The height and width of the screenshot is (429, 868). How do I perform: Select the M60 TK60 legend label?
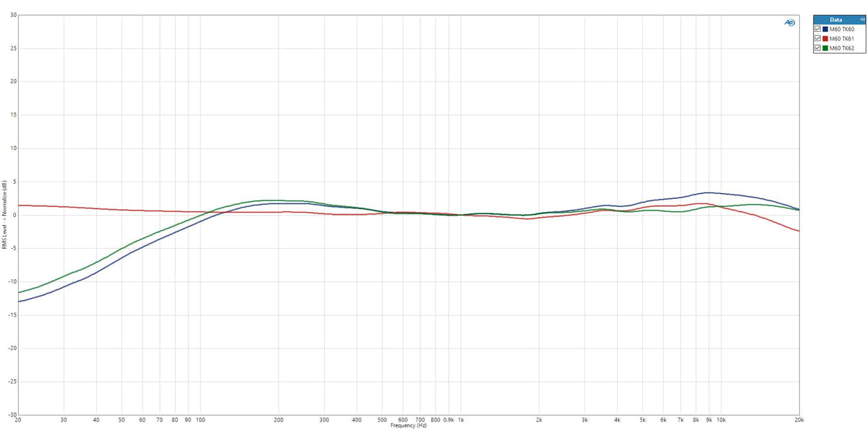click(841, 29)
